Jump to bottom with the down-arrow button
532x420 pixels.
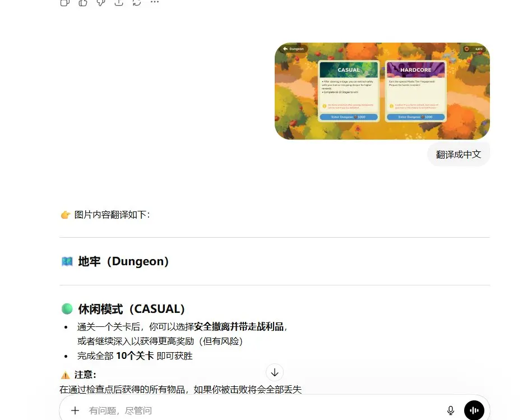pos(275,372)
